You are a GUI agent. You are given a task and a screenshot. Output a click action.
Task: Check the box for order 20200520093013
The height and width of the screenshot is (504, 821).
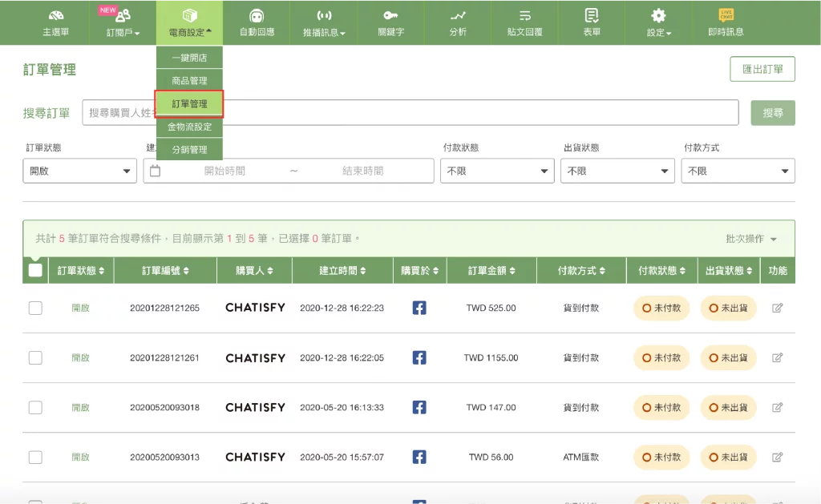point(35,457)
